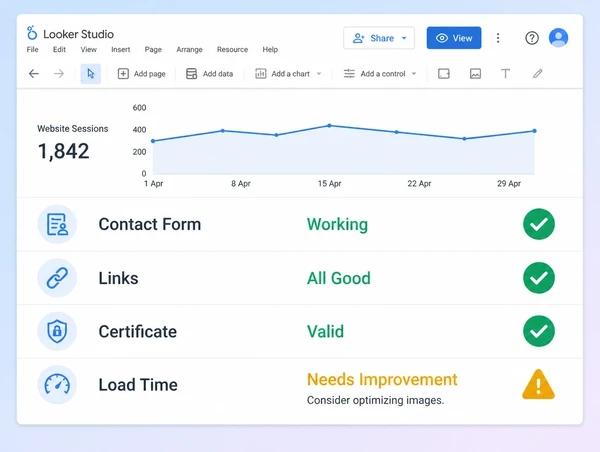600x452 pixels.
Task: Open the Arrange menu
Action: click(x=189, y=49)
